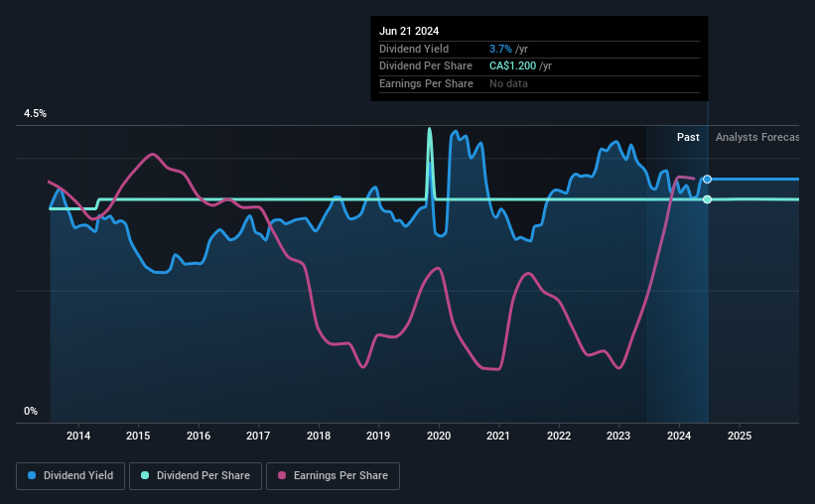This screenshot has width=815, height=504.
Task: Click the 2017 x-axis label
Action: point(258,436)
